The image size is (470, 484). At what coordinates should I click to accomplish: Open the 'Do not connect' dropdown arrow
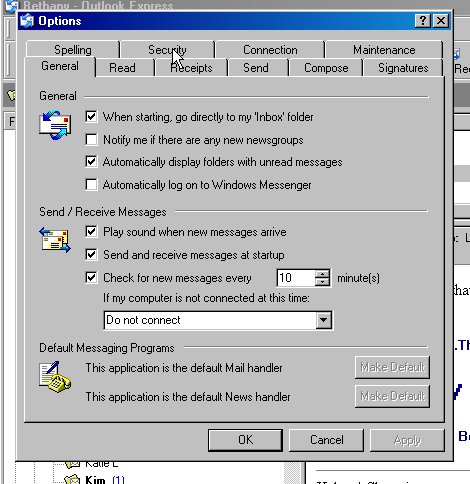point(324,320)
